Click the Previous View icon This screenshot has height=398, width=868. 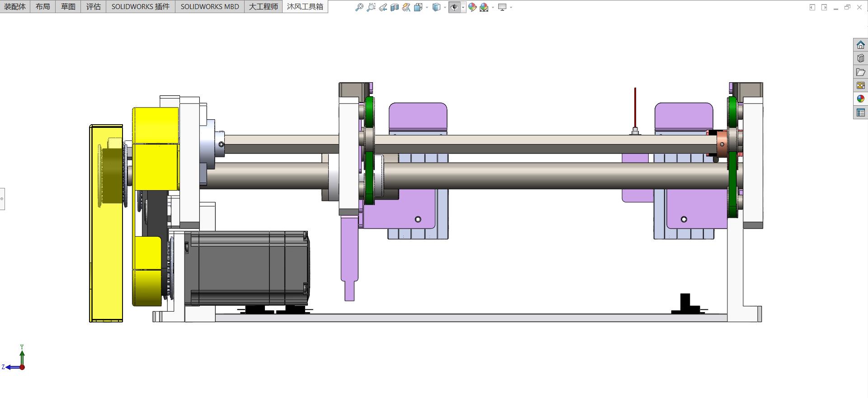[x=383, y=7]
